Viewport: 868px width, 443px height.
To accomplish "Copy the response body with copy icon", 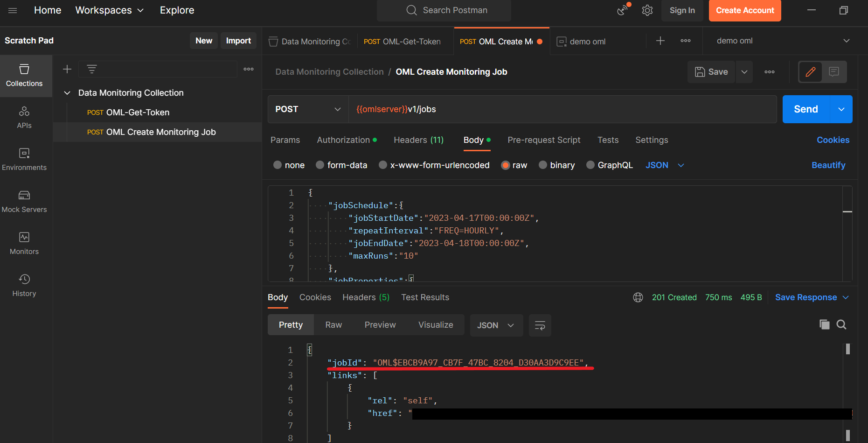I will pyautogui.click(x=824, y=324).
